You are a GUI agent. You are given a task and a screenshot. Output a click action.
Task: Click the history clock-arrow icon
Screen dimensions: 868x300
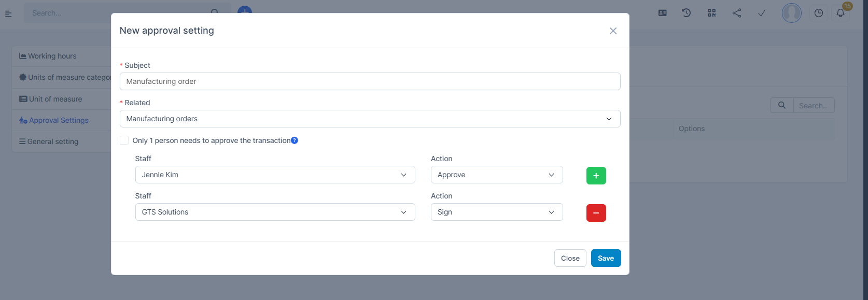(x=686, y=13)
